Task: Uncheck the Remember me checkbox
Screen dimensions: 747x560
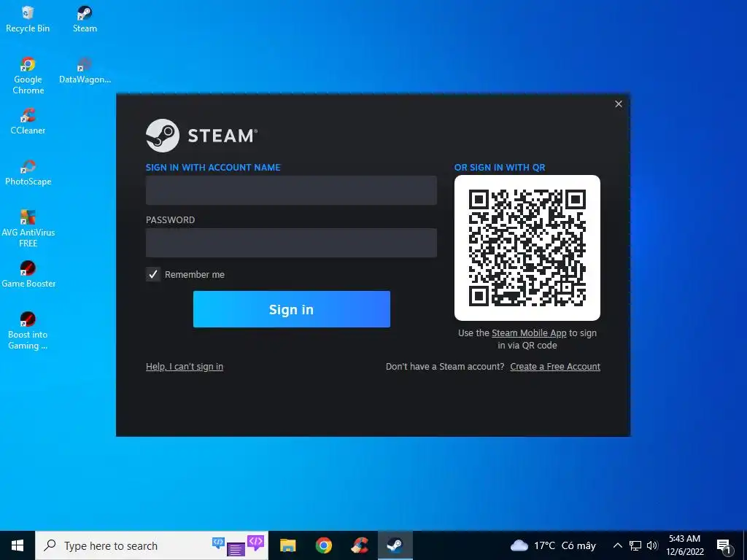Action: 153,274
